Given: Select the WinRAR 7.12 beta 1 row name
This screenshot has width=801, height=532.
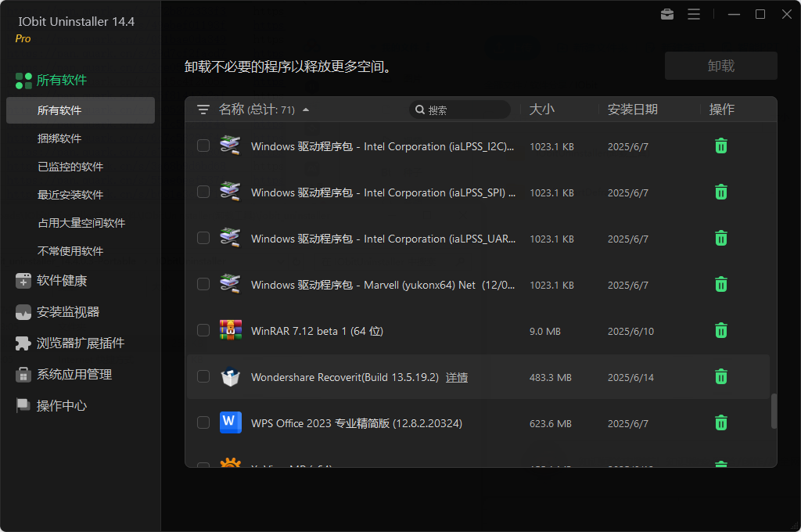Looking at the screenshot, I should [318, 331].
